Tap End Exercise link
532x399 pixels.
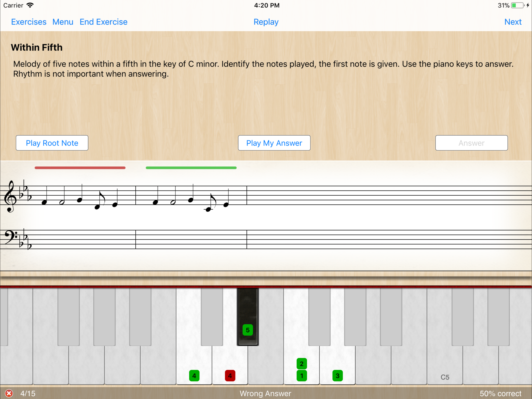tap(103, 22)
